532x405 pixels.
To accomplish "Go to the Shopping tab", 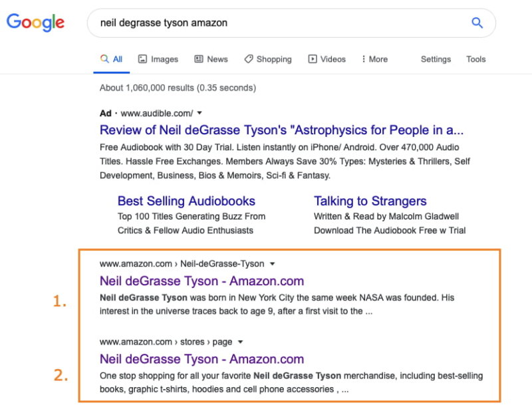I will click(268, 59).
